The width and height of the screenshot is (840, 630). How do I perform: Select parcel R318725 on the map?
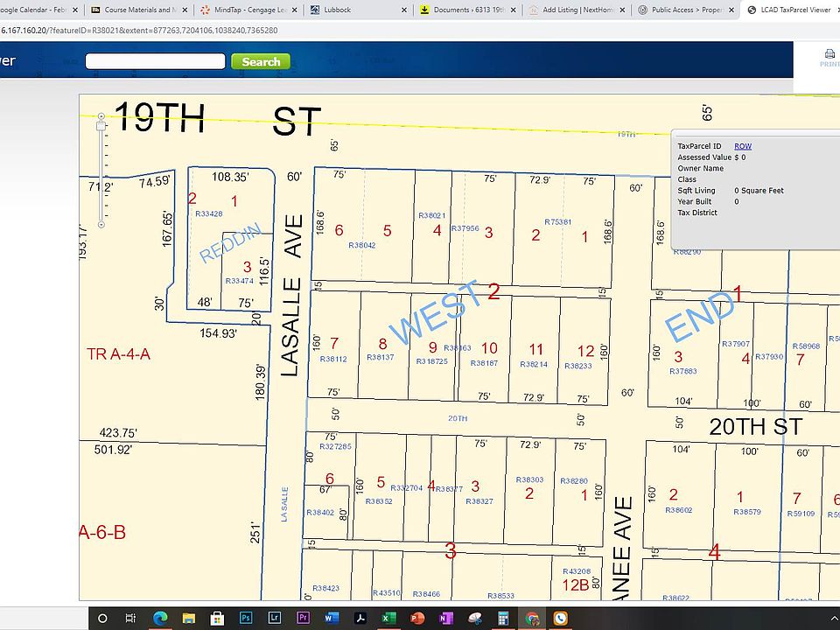pyautogui.click(x=431, y=361)
